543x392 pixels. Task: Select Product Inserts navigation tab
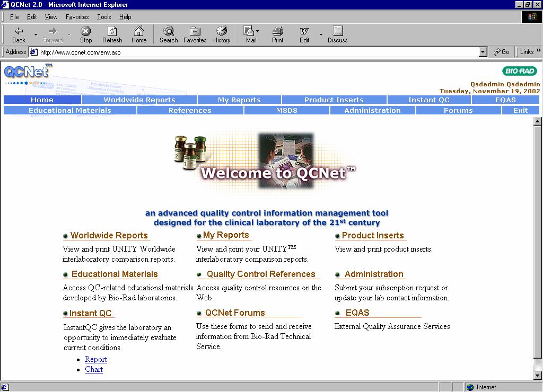[x=334, y=100]
